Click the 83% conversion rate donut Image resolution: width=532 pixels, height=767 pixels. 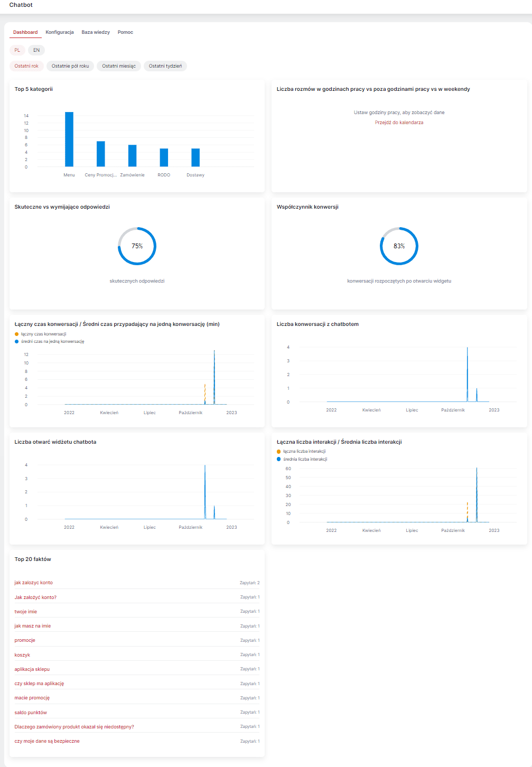tap(399, 246)
